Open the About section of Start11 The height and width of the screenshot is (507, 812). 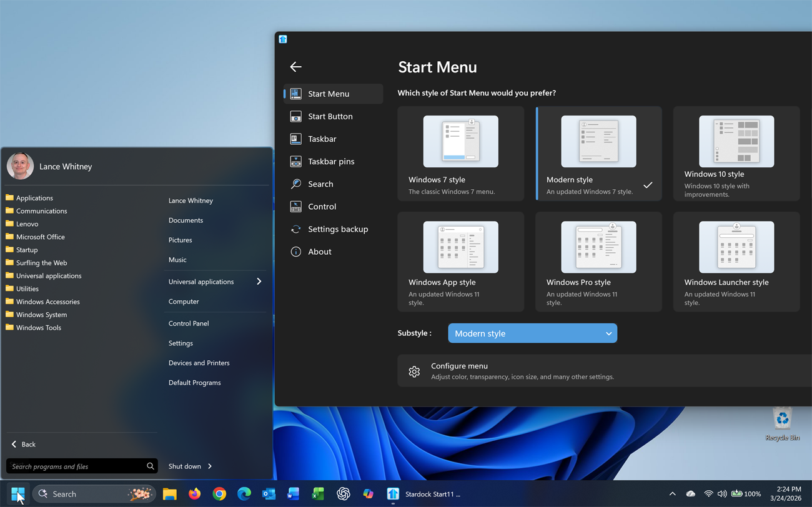tap(319, 251)
